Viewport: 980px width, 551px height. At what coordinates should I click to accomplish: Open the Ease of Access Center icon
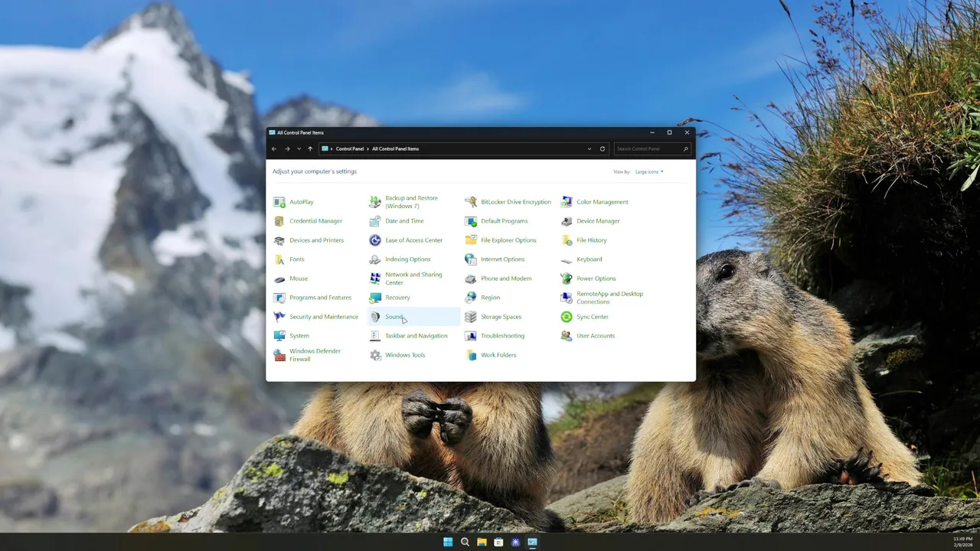point(375,240)
